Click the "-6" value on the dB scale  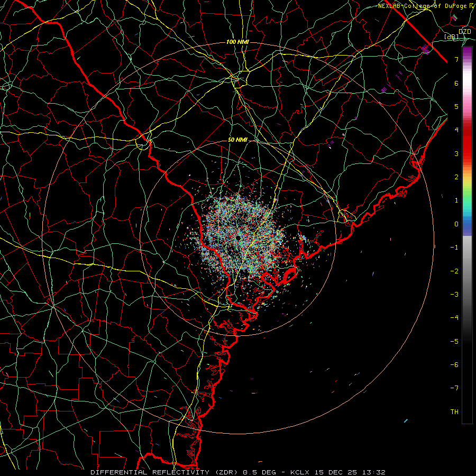coord(454,365)
